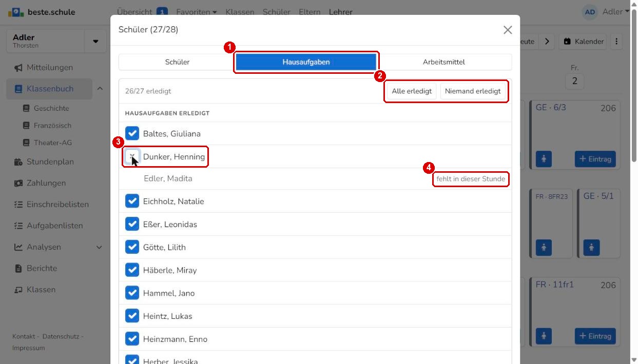The image size is (638, 364).
Task: Open the Französisch class book in sidebar
Action: tap(52, 126)
